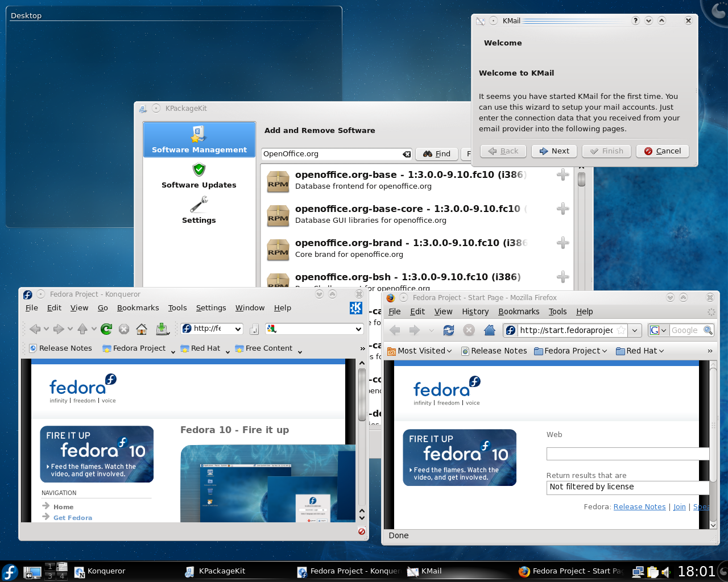This screenshot has height=582, width=728.
Task: Open Bookmarks menu in Konqueror
Action: (138, 307)
